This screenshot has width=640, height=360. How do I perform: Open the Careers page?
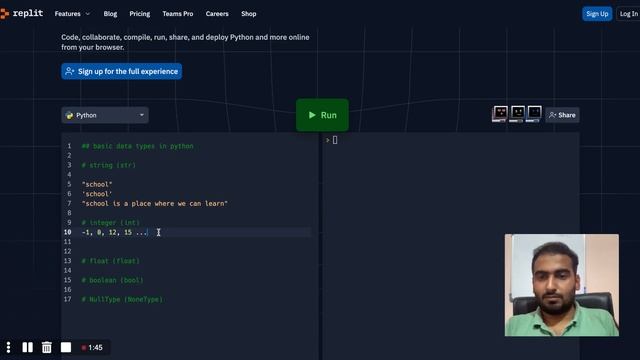[x=217, y=14]
